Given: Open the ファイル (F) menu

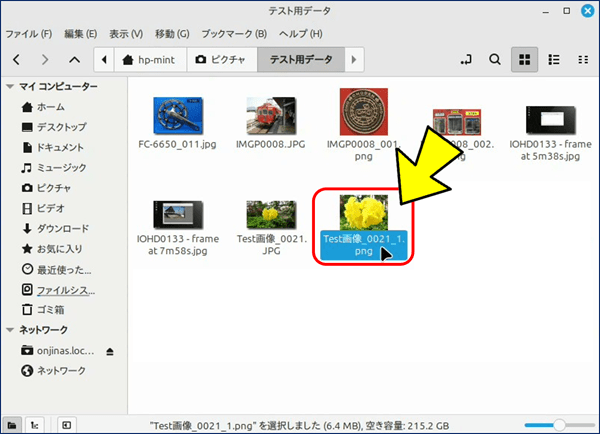Looking at the screenshot, I should [x=30, y=33].
